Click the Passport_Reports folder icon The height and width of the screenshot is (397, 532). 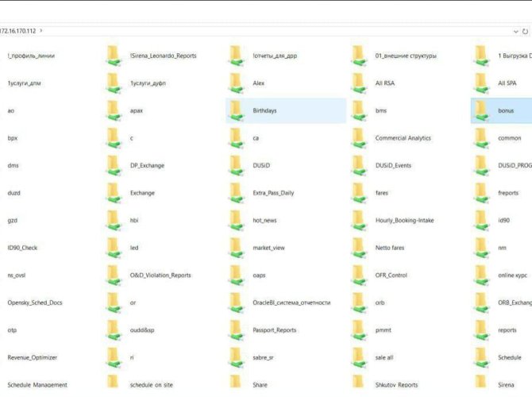(x=236, y=330)
